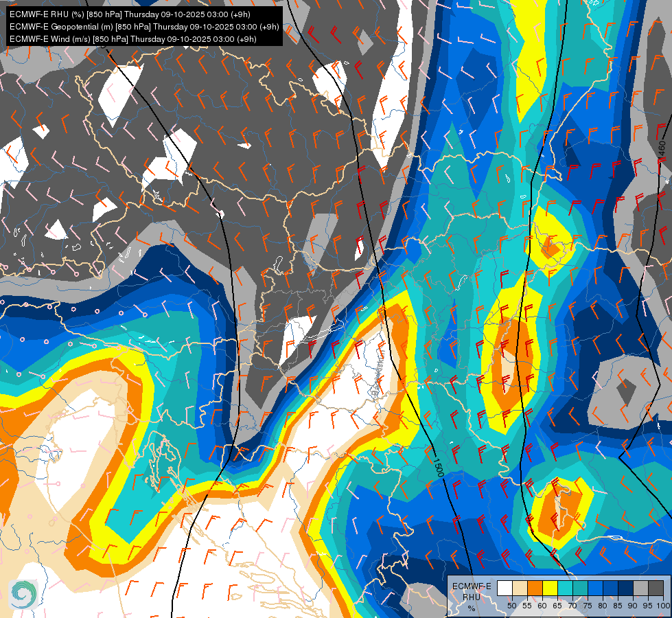Click the swirl logo icon in the map corner
The image size is (672, 618).
pyautogui.click(x=23, y=594)
